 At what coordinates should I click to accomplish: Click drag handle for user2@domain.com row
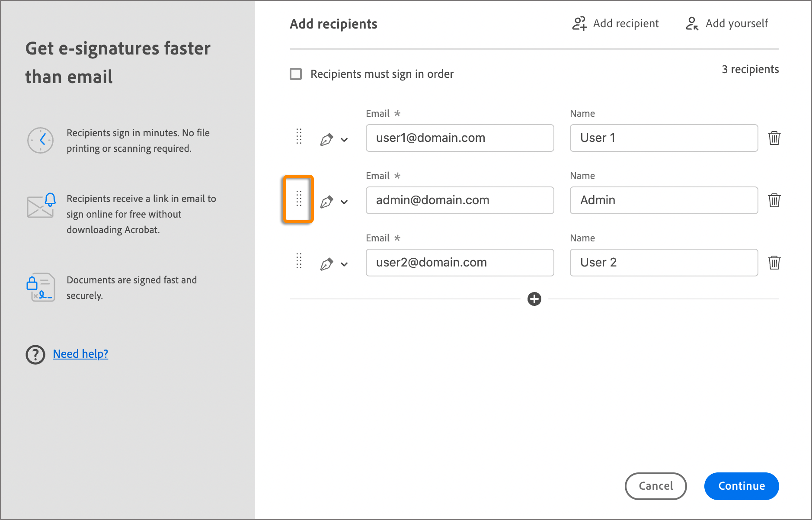[299, 261]
